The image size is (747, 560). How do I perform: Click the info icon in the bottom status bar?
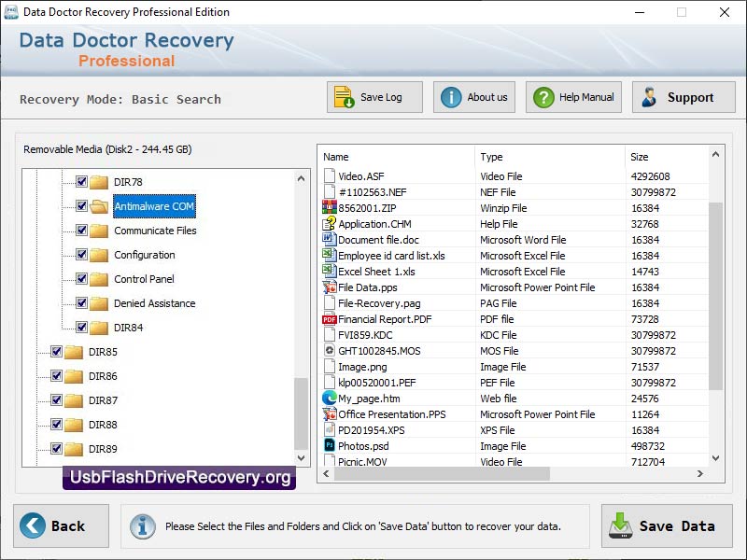142,525
